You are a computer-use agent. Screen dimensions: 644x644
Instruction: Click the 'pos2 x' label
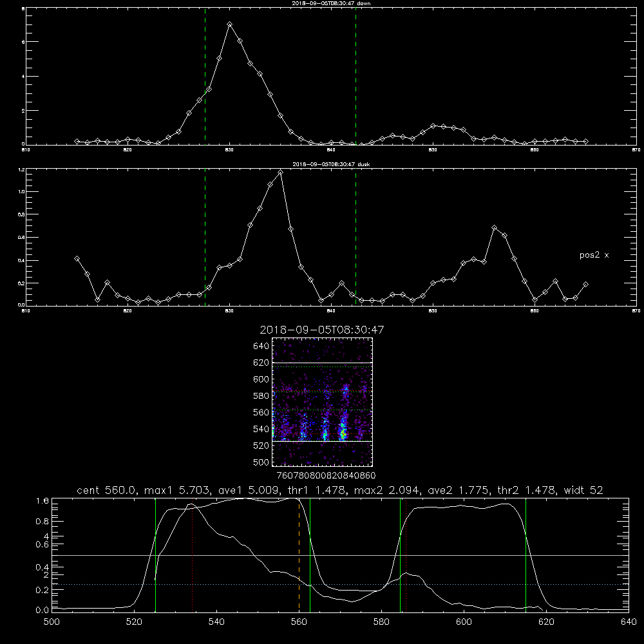tap(594, 256)
